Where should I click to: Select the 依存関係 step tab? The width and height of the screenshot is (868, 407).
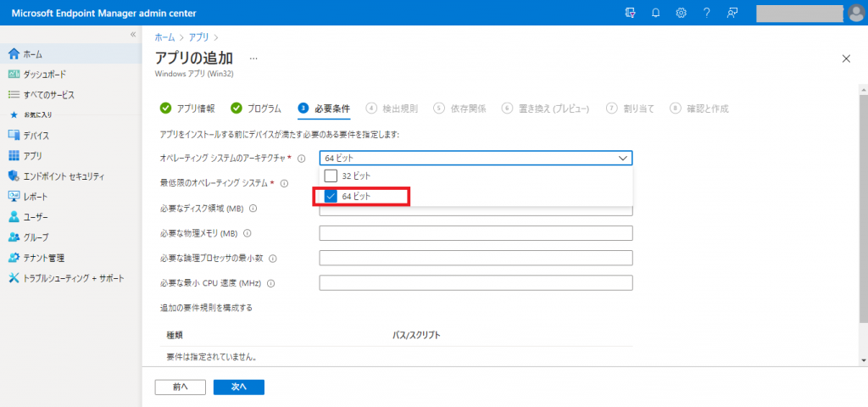tap(460, 109)
